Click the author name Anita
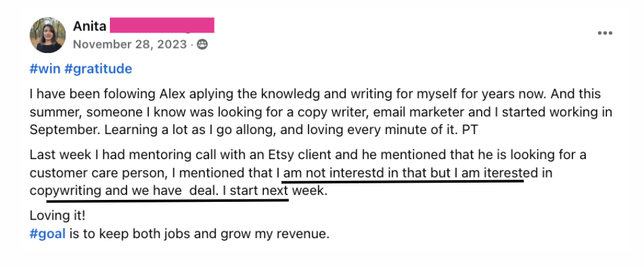The width and height of the screenshot is (644, 267). (x=89, y=27)
